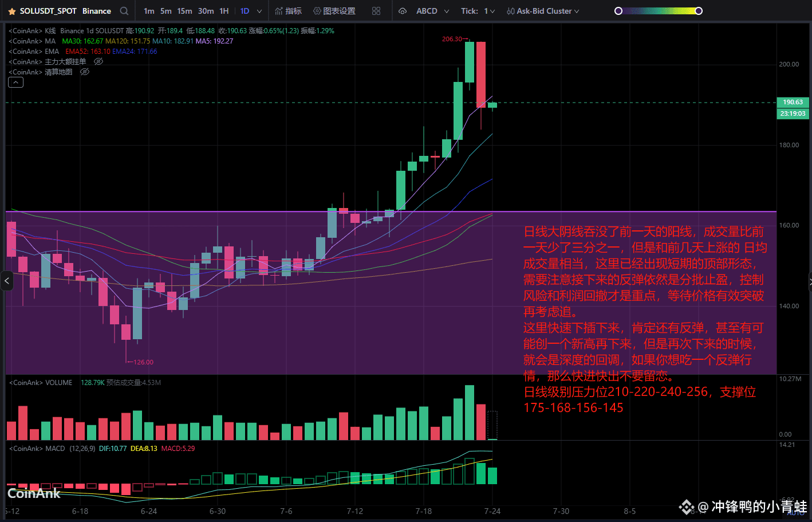
Task: Click the DIF:10.77 MACD value
Action: (113, 448)
